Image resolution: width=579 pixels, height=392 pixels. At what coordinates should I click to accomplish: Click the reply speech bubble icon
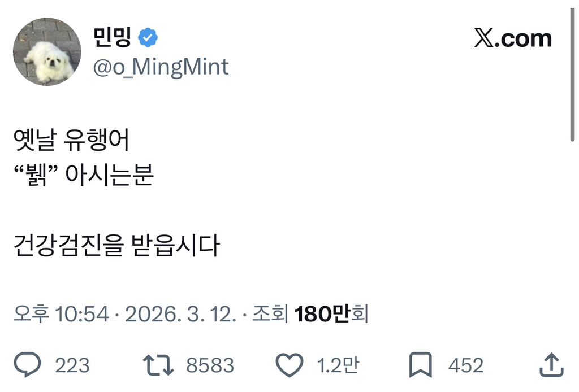tap(27, 365)
